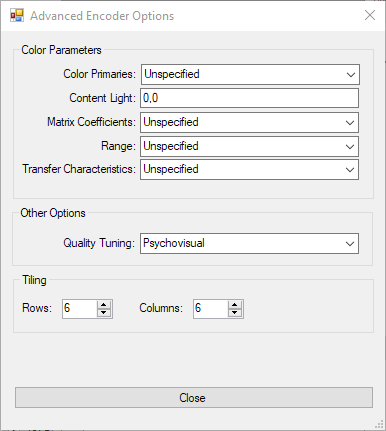Viewport: 386px width, 431px height.
Task: Open the Color Primaries dropdown
Action: point(250,74)
